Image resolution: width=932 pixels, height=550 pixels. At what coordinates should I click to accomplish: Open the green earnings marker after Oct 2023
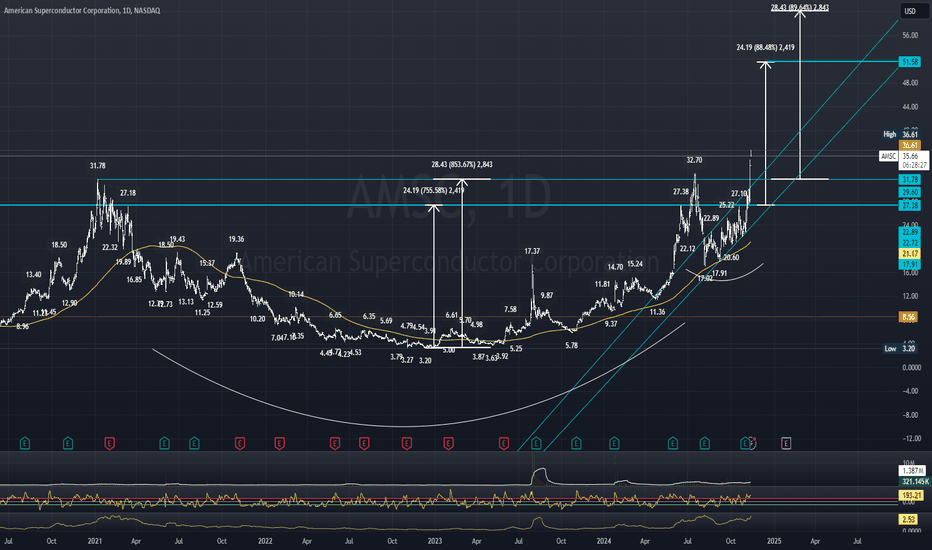576,443
